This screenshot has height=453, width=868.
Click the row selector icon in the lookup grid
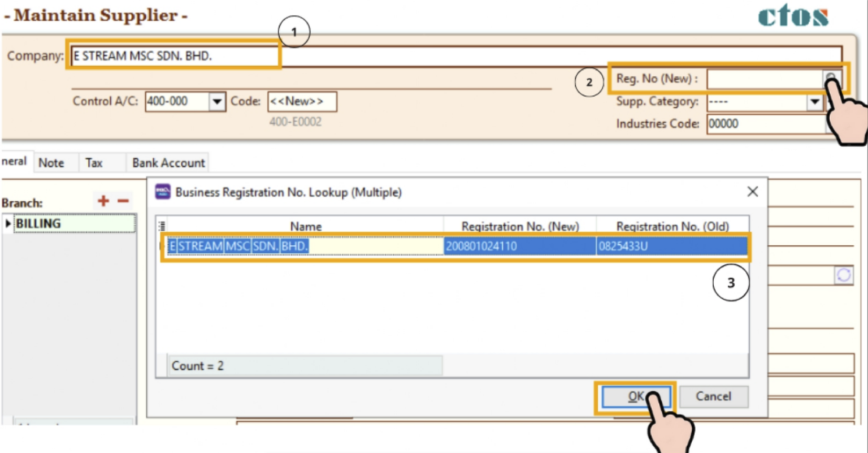tap(162, 226)
